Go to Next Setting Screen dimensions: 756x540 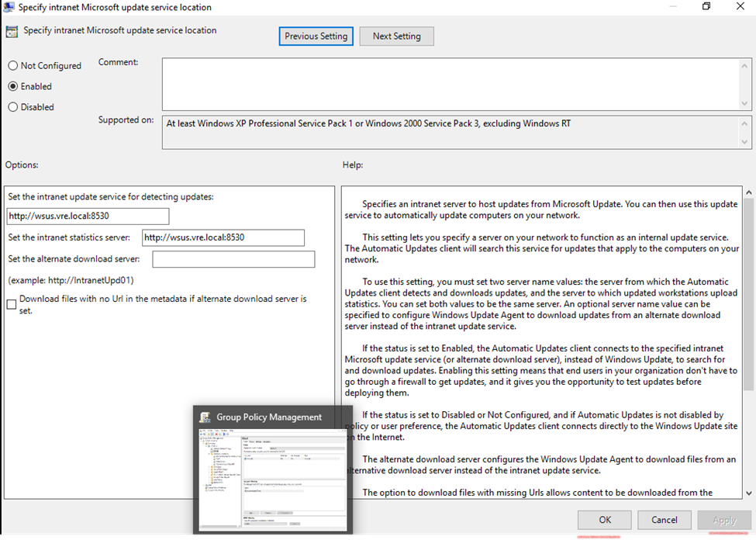(x=396, y=36)
